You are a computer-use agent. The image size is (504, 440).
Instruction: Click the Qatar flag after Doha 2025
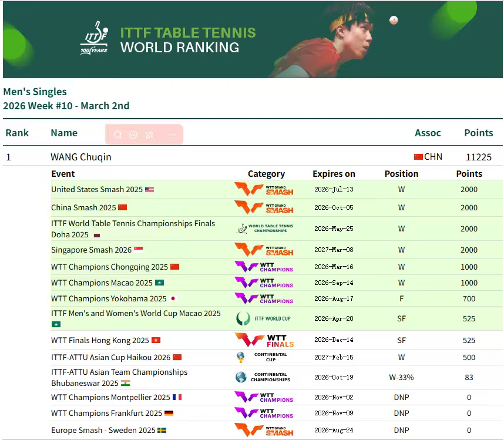tap(97, 235)
